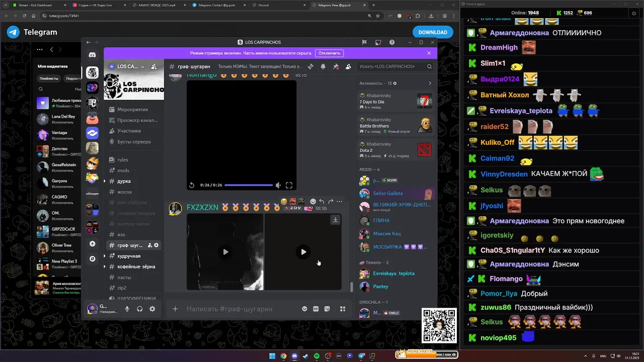Open apps launcher icon in message box
This screenshot has height=362, width=644.
click(x=343, y=309)
